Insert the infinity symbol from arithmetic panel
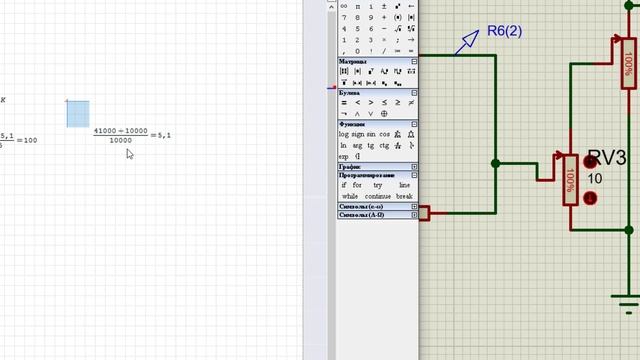The image size is (640, 360). (x=344, y=7)
